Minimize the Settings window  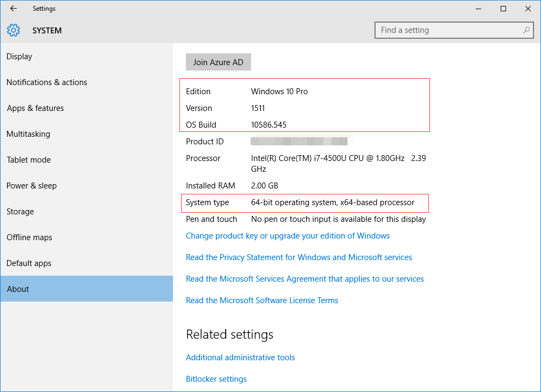478,9
